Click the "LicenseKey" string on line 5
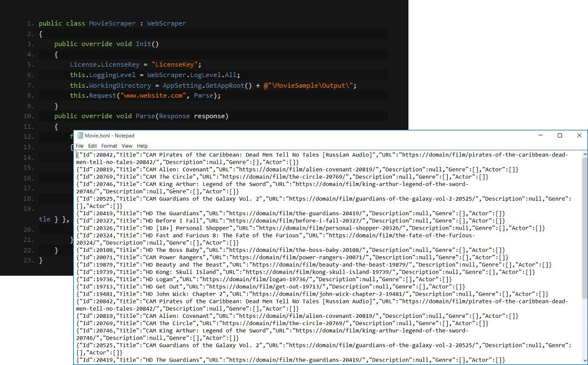The image size is (588, 365). tap(175, 64)
